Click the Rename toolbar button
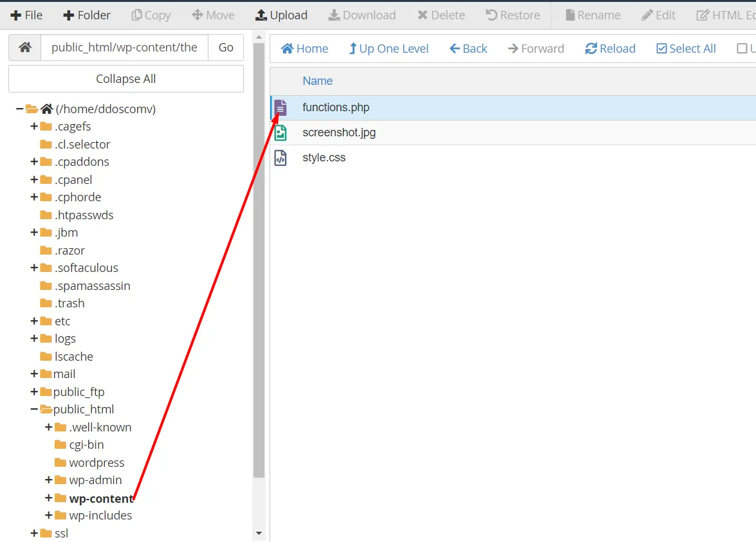Screen dimensions: 756x542 tap(593, 15)
